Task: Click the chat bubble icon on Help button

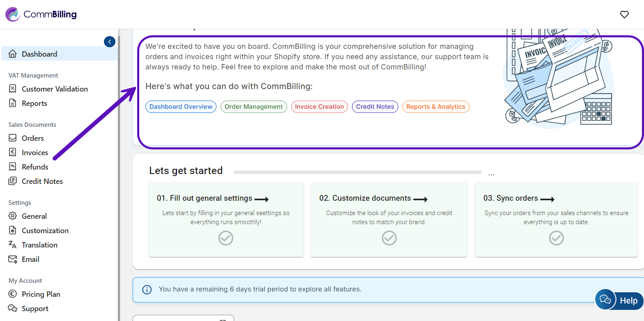Action: pos(605,299)
